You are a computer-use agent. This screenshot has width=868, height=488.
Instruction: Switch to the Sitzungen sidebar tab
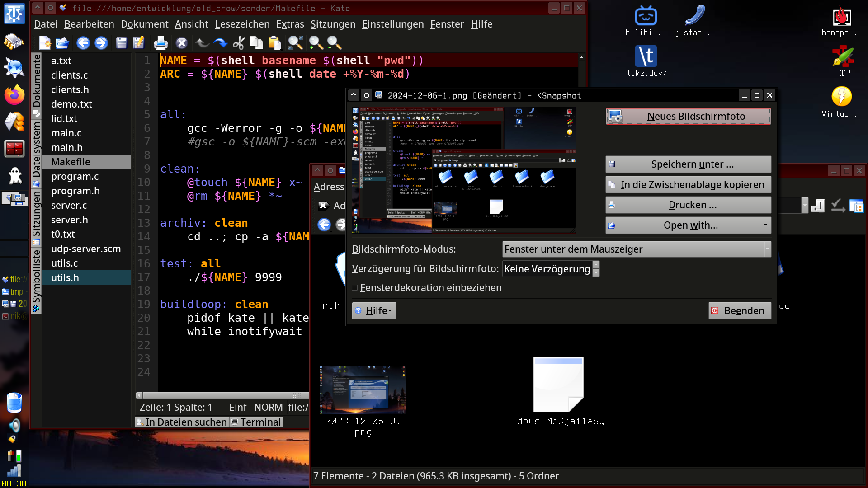(36, 218)
